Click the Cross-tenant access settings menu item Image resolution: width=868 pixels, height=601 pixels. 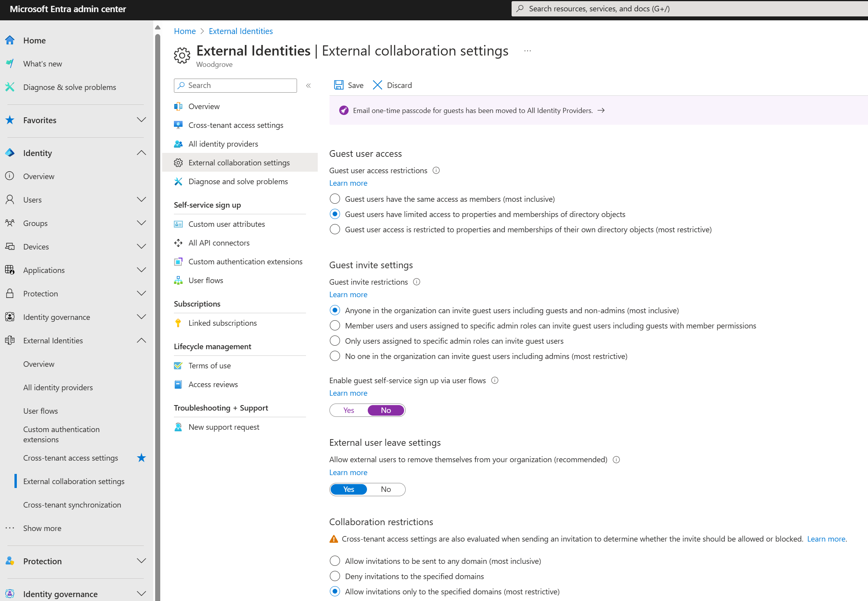[71, 457]
